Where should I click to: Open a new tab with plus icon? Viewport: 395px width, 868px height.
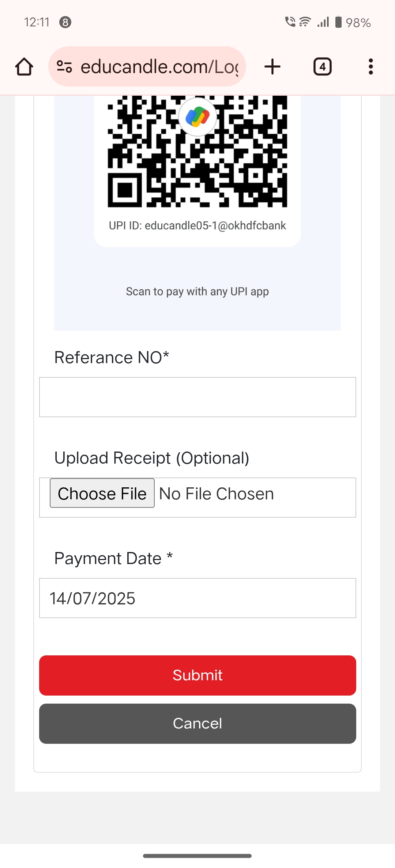272,67
